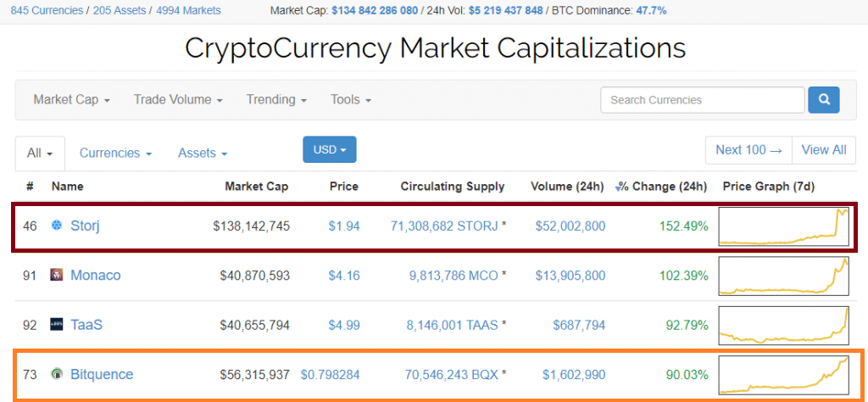Go to the Next 100 page
Screen dimensions: 868x402
point(748,150)
